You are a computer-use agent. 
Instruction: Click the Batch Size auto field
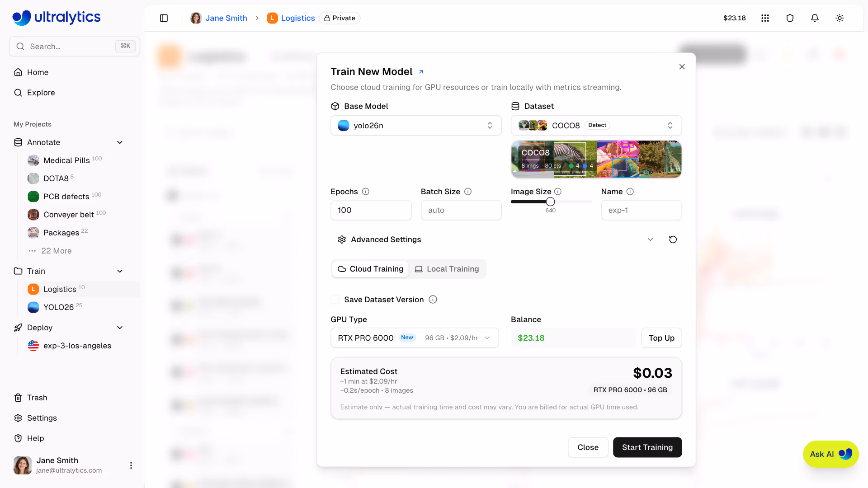tap(461, 210)
